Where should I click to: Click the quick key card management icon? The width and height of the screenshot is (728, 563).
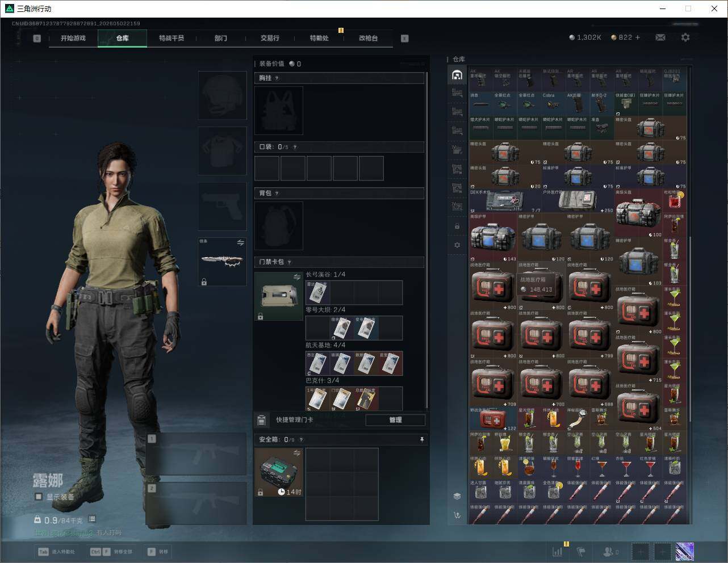click(x=262, y=420)
